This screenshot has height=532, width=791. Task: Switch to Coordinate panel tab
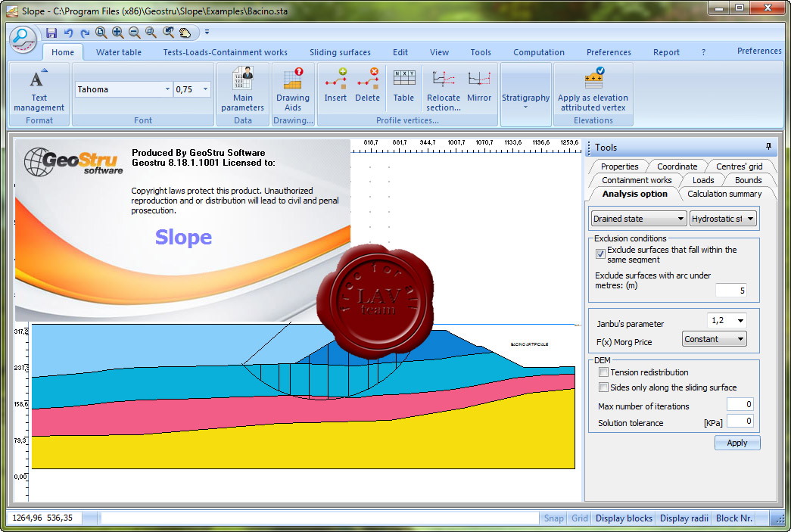(x=677, y=166)
